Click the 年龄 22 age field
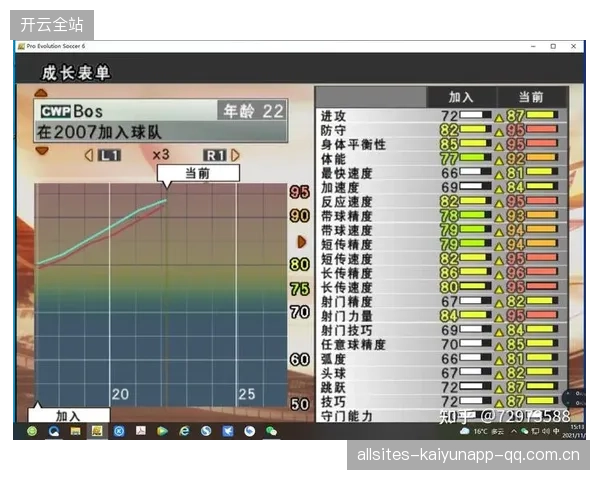This screenshot has height=480, width=600. (253, 111)
